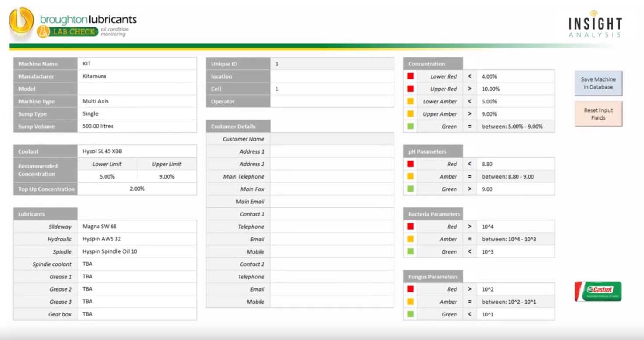Edit the Unique ID field

click(332, 64)
